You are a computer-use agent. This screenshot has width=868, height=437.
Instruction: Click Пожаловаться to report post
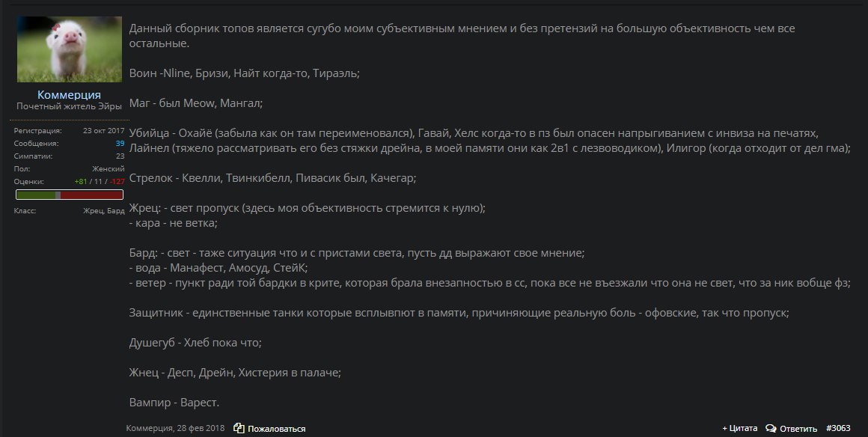[x=276, y=429]
